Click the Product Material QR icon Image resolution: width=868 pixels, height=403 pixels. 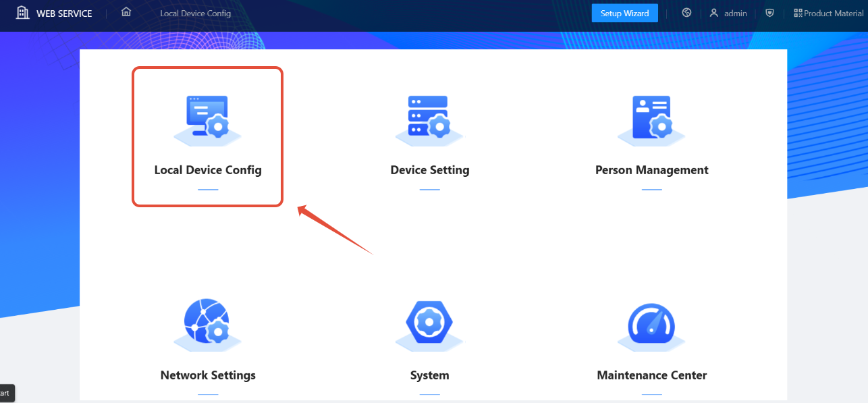(798, 13)
